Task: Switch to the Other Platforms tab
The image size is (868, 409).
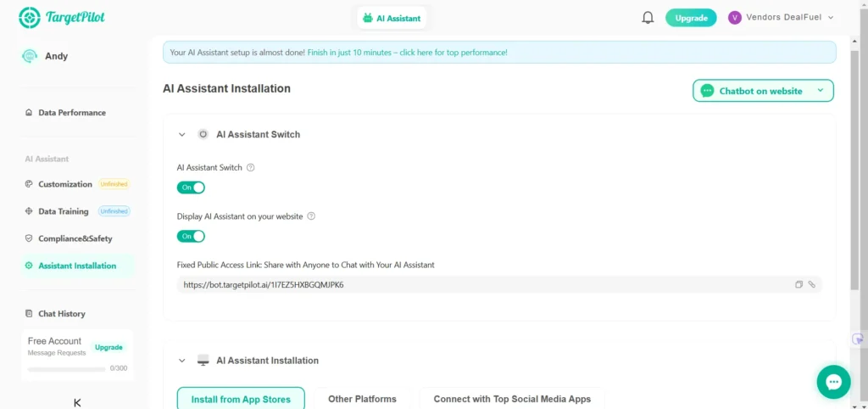Action: tap(362, 399)
